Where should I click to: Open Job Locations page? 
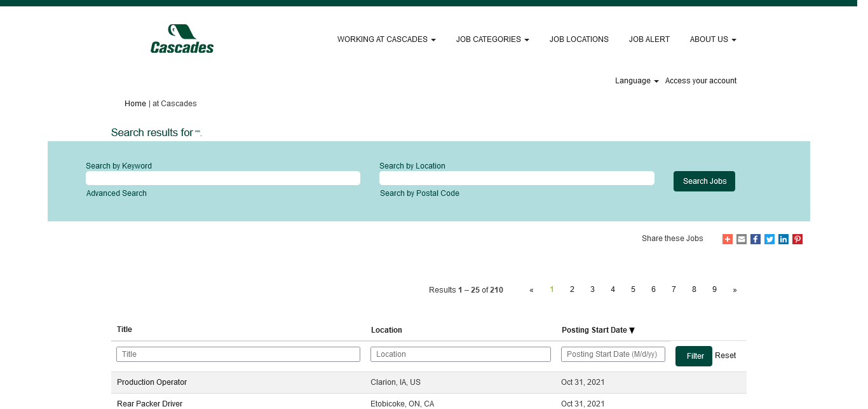(x=579, y=39)
